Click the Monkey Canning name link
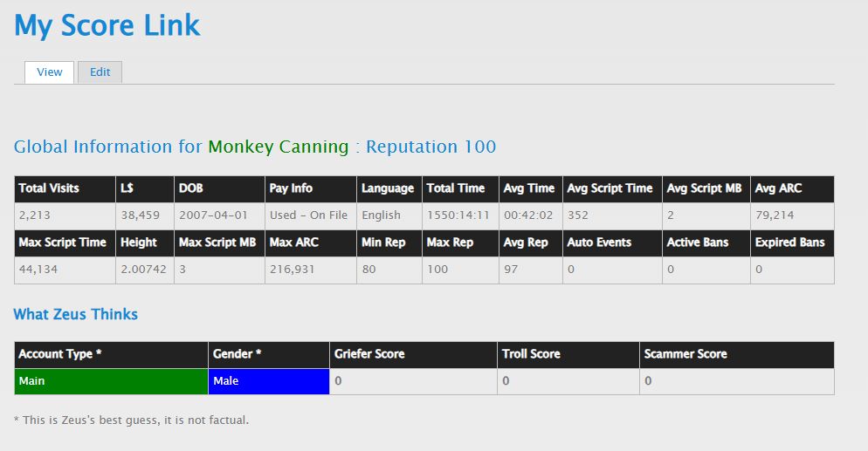Image resolution: width=868 pixels, height=451 pixels. pyautogui.click(x=279, y=147)
